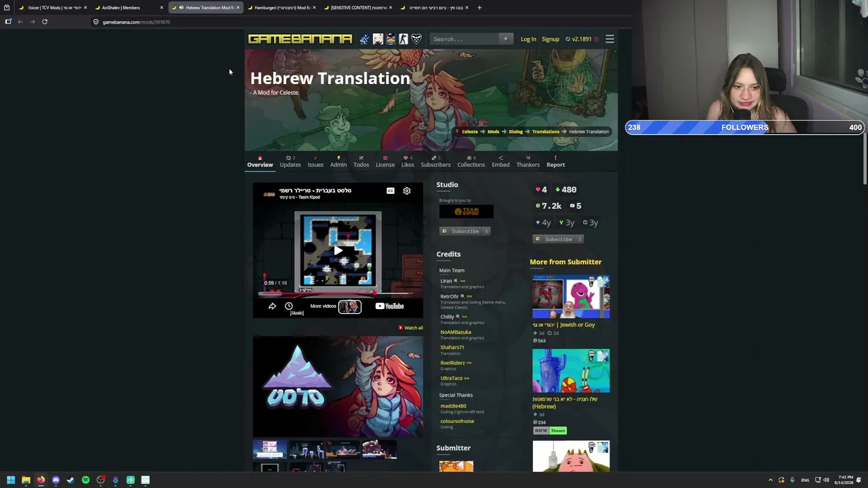Screen dimensions: 868x488
Task: Click the More videos thumbnail in player
Action: click(349, 307)
